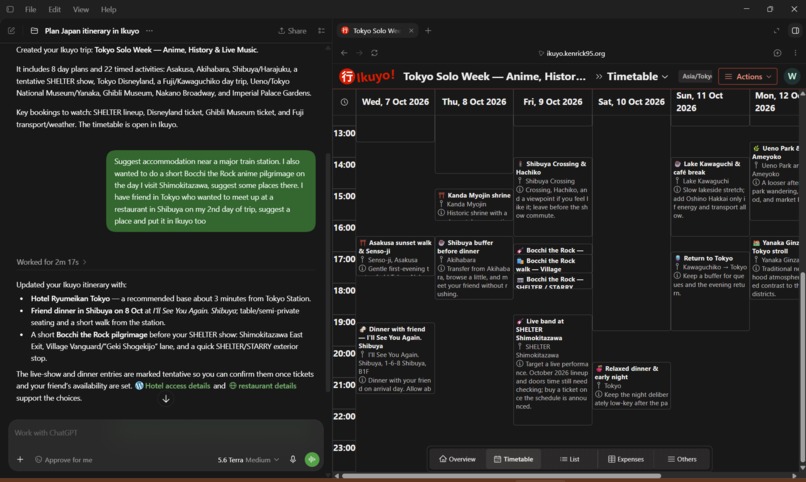The width and height of the screenshot is (806, 482).
Task: Go forward in the browser
Action: [359, 53]
